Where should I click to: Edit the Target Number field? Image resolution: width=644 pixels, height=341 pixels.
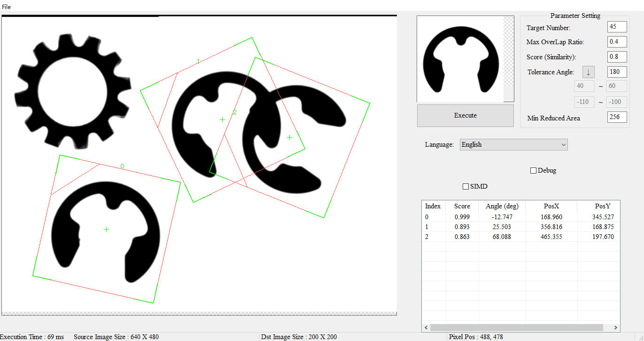click(x=617, y=27)
